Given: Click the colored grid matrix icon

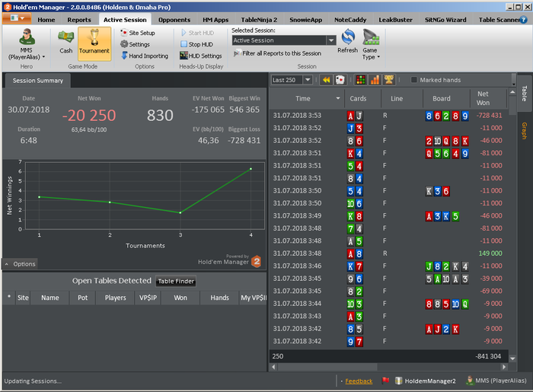Looking at the screenshot, I should tap(360, 80).
